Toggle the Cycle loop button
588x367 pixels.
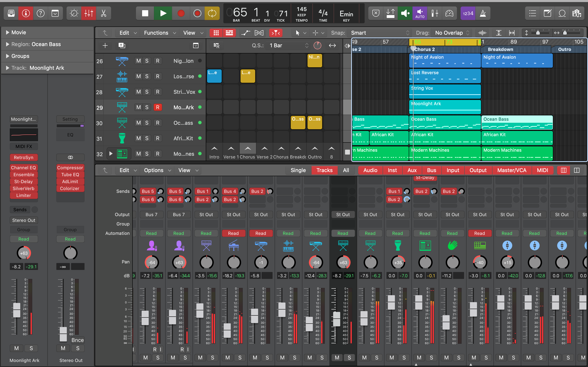coord(212,13)
